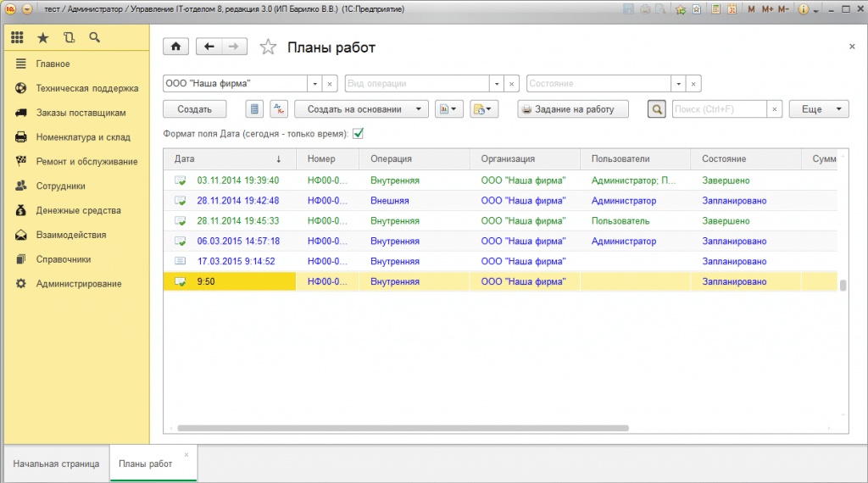Add Планы работ to favorites star
This screenshot has width=868, height=483.
coord(268,47)
